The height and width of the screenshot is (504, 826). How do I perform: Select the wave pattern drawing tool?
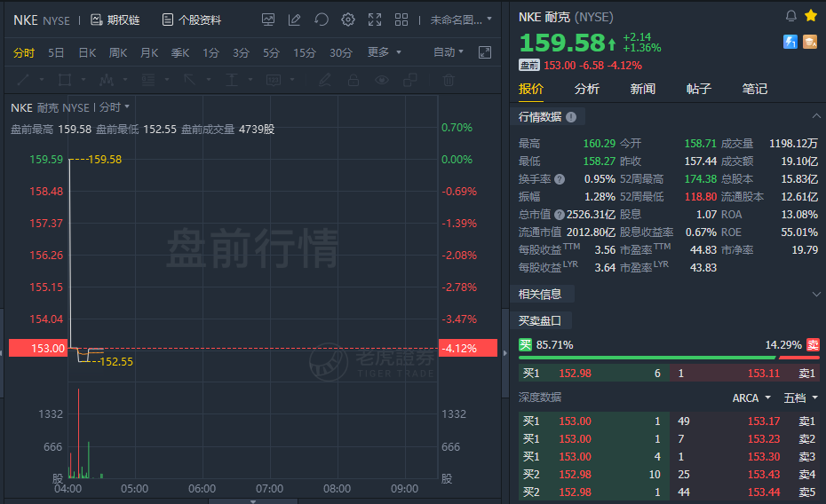[107, 80]
